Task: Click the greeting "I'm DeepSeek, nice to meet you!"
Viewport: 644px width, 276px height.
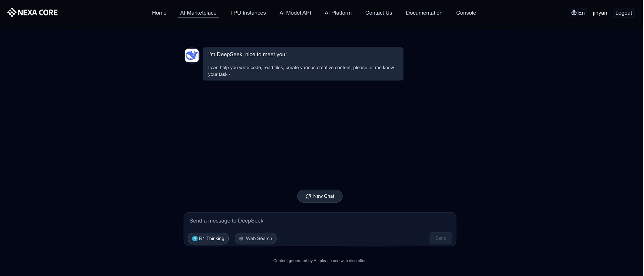Action: pyautogui.click(x=247, y=54)
